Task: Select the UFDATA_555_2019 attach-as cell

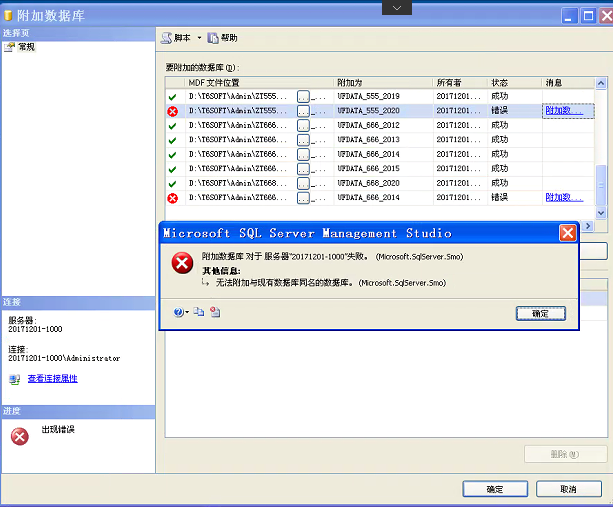Action: 383,96
